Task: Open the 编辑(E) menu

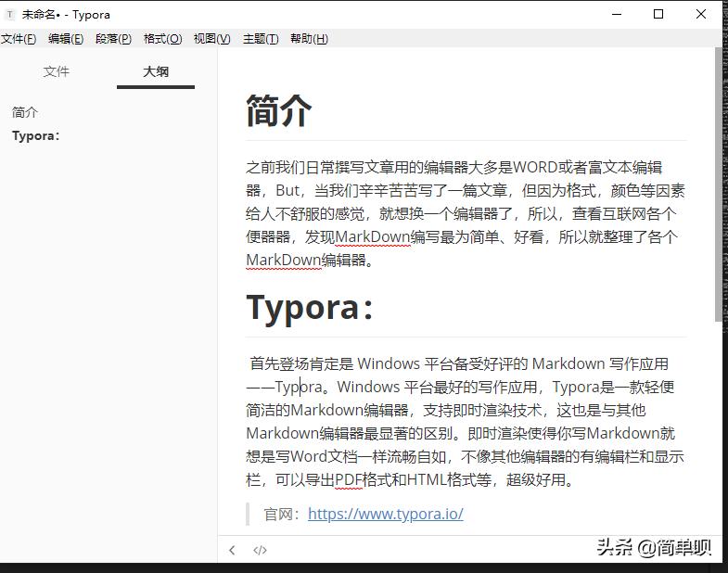Action: 66,39
